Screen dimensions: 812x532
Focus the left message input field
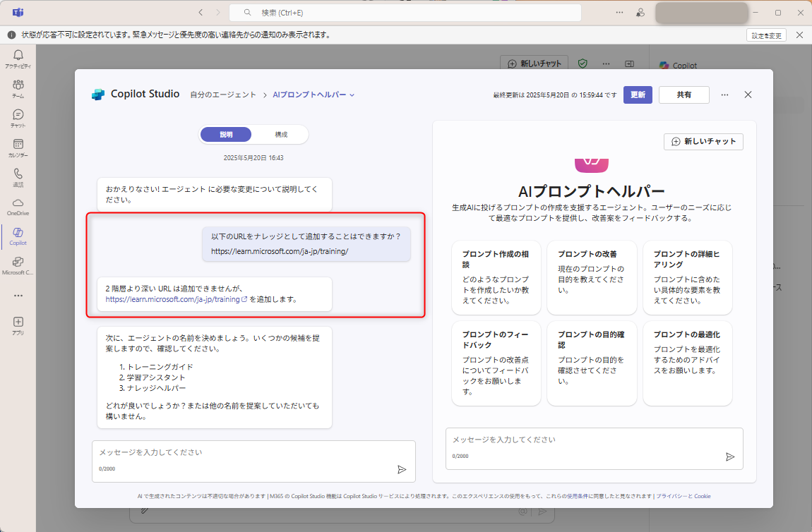click(253, 461)
